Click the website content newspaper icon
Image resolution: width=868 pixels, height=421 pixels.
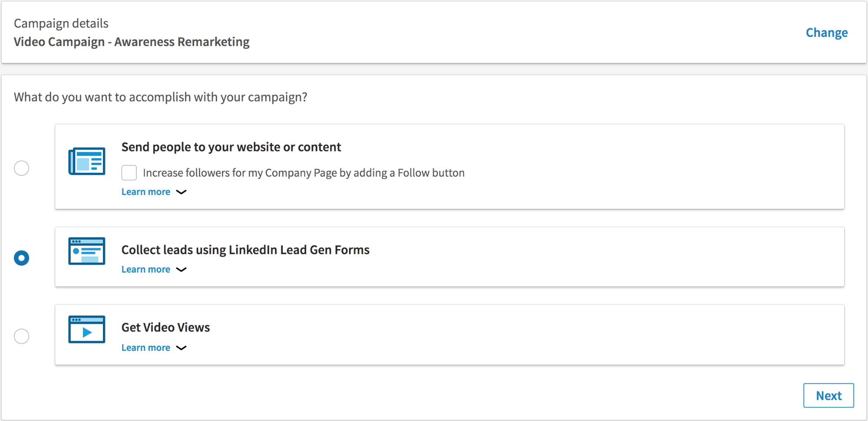pyautogui.click(x=87, y=161)
